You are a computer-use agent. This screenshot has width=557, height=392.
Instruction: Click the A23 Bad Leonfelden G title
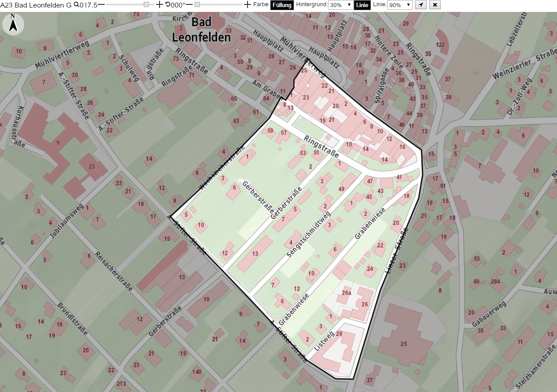pyautogui.click(x=36, y=4)
